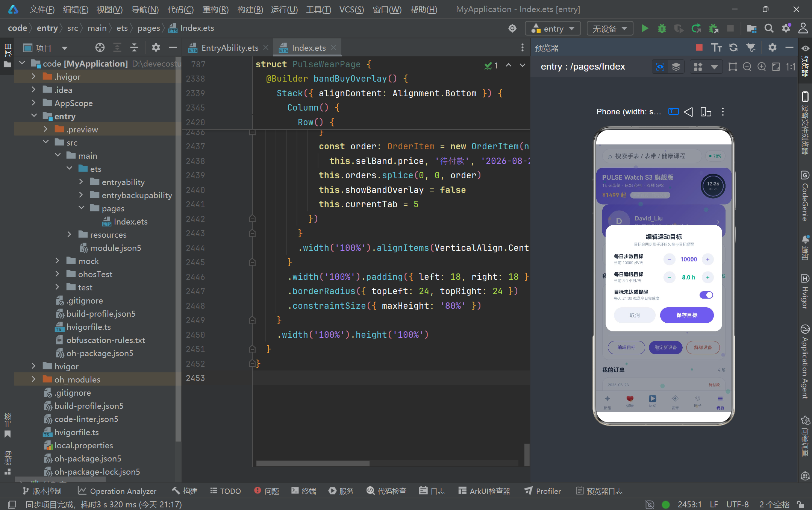Click 保存目标 button in preview dialog

tap(687, 315)
